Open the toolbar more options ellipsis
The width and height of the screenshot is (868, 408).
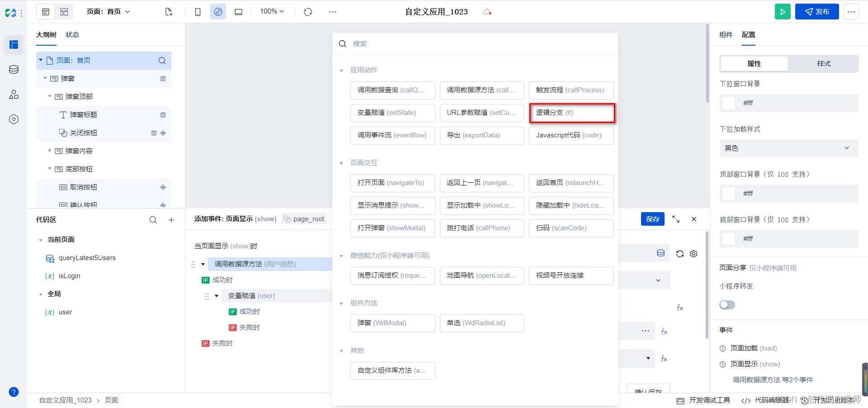pyautogui.click(x=333, y=12)
